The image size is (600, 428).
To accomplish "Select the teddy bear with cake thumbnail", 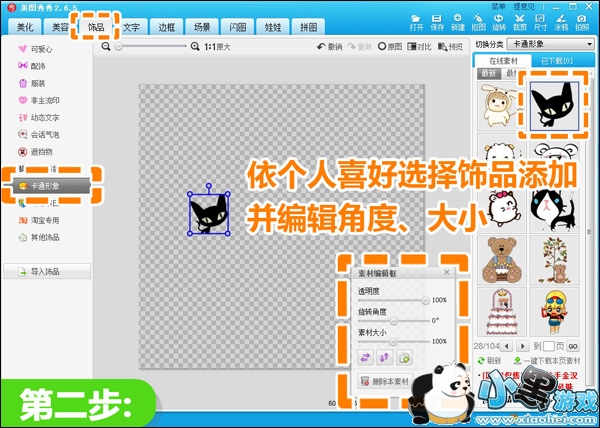I will 502,260.
